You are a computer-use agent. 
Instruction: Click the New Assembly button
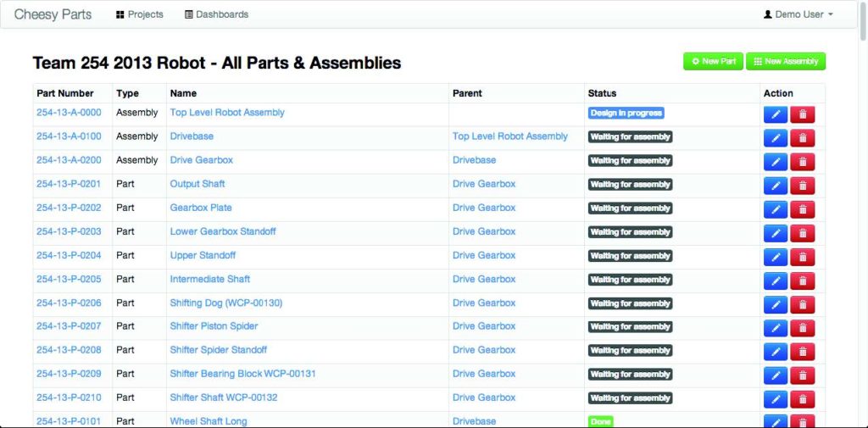pos(785,61)
